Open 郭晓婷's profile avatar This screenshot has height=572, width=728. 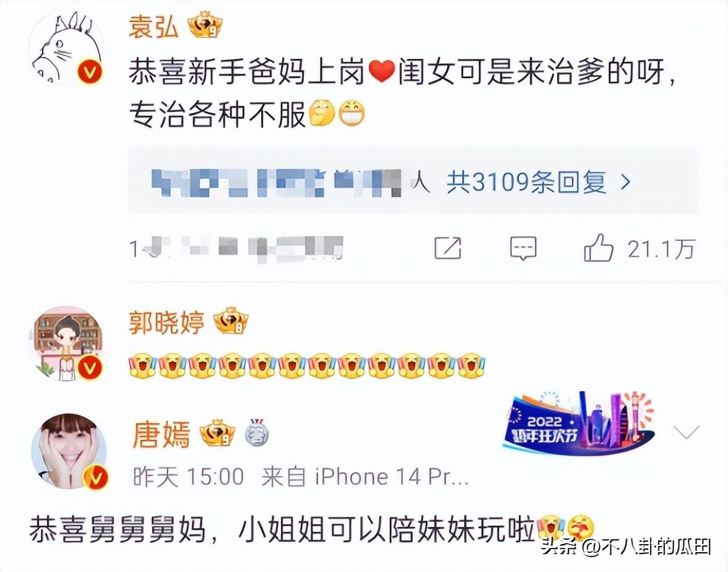(x=66, y=343)
